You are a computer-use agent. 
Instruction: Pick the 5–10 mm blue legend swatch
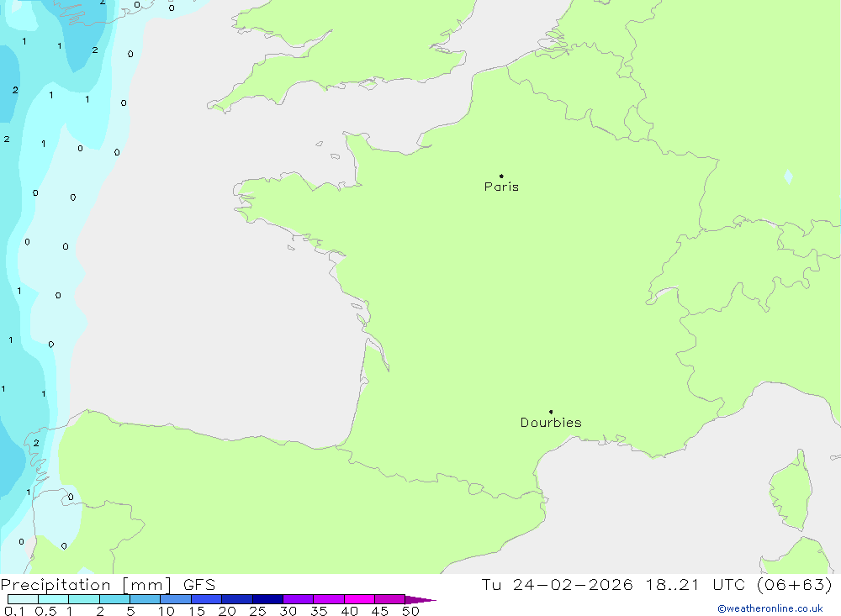145,599
